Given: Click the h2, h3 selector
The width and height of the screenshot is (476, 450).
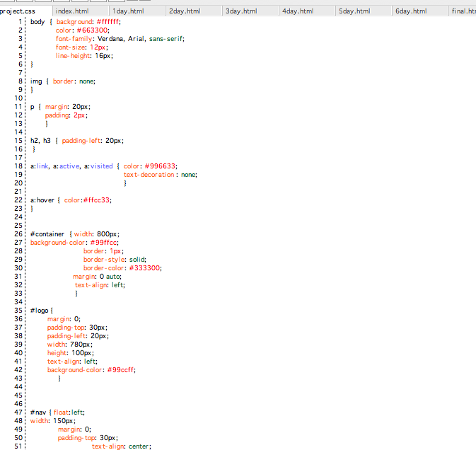Looking at the screenshot, I should [40, 141].
